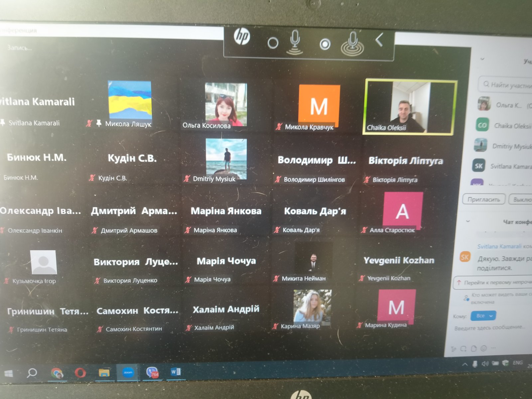The width and height of the screenshot is (532, 399).
Task: Select the first unfilled radio circle on HP overlay
Action: tap(273, 43)
